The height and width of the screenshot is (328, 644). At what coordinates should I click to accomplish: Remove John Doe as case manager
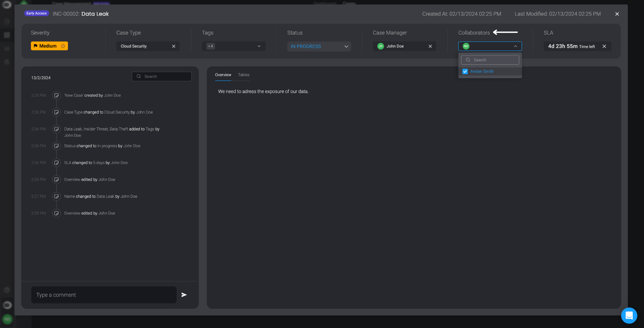coord(430,46)
